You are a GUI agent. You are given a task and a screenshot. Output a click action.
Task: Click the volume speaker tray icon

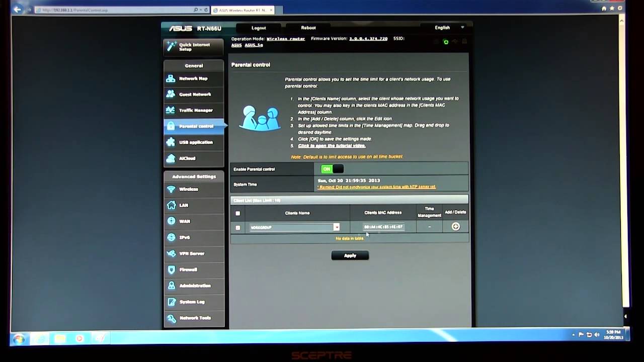pos(597,335)
